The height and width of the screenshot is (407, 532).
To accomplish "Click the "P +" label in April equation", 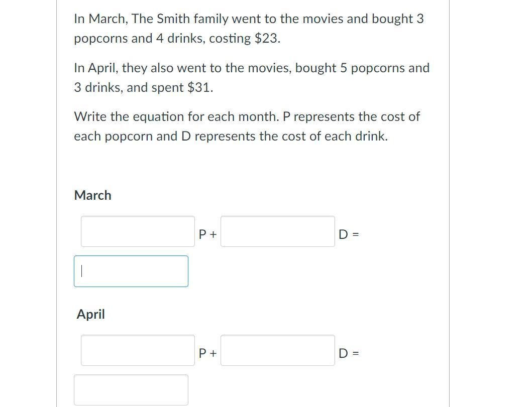I will (207, 353).
